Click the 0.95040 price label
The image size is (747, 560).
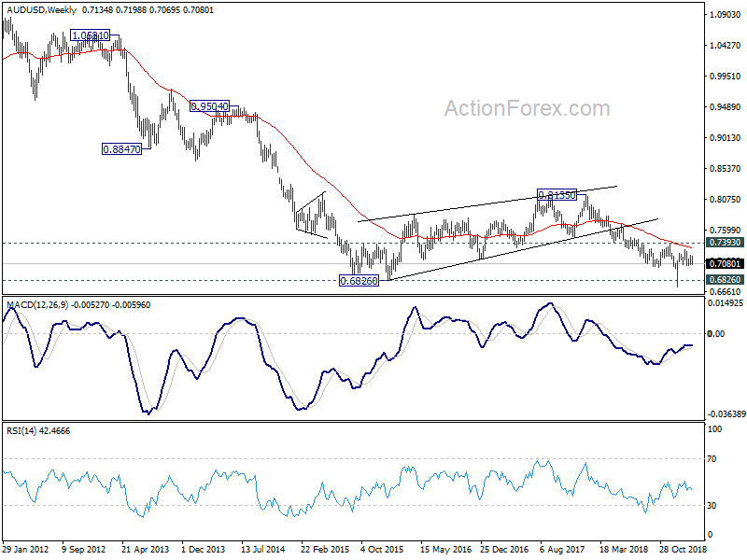point(209,105)
